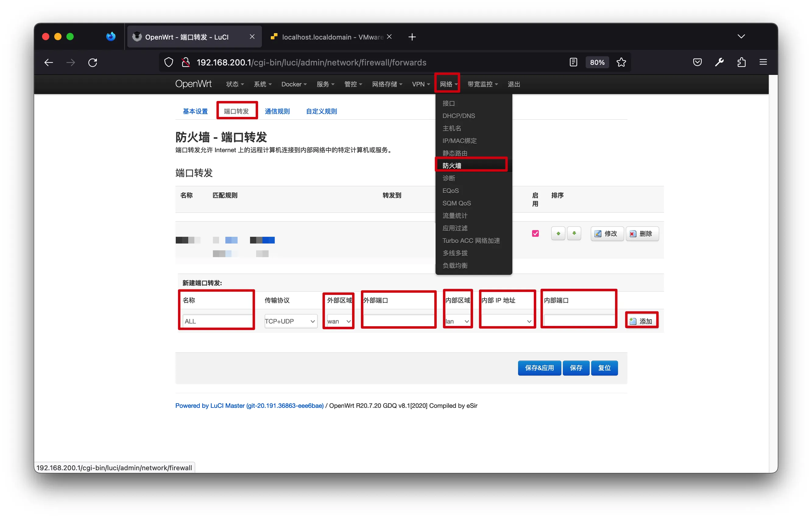List all tabs with the chevron
Screen dimensions: 812x518
[x=741, y=37]
